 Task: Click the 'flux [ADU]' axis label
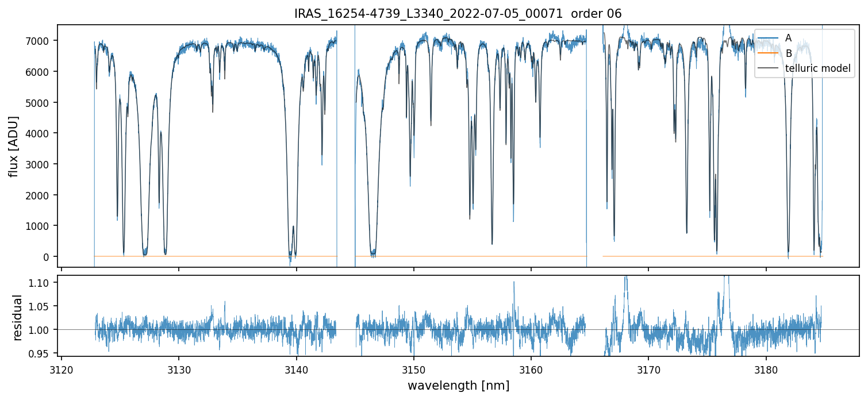13,146
